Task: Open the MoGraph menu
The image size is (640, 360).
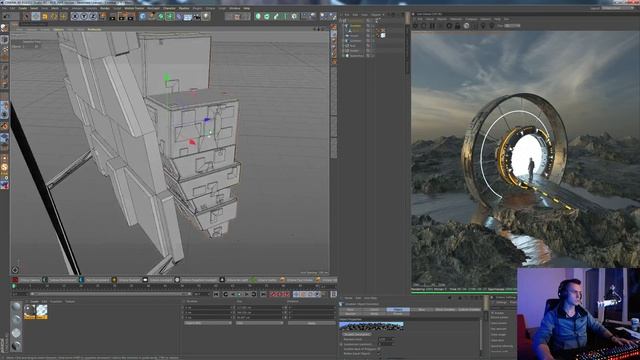Action: tap(153, 8)
